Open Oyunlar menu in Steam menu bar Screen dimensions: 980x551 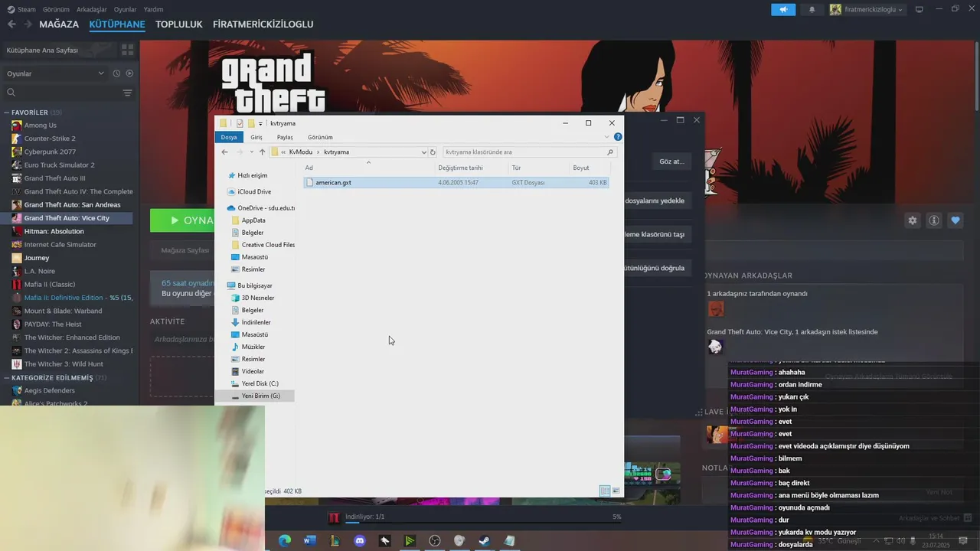pyautogui.click(x=125, y=9)
